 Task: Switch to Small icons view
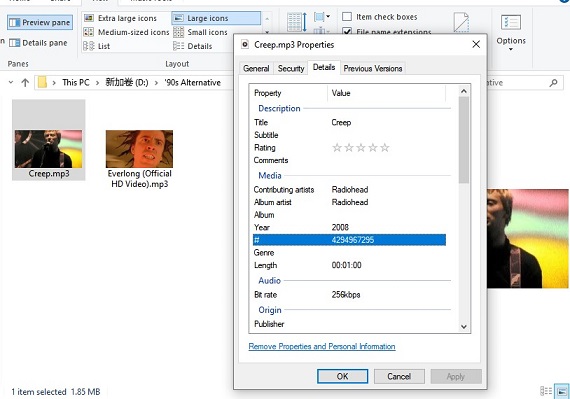201,32
